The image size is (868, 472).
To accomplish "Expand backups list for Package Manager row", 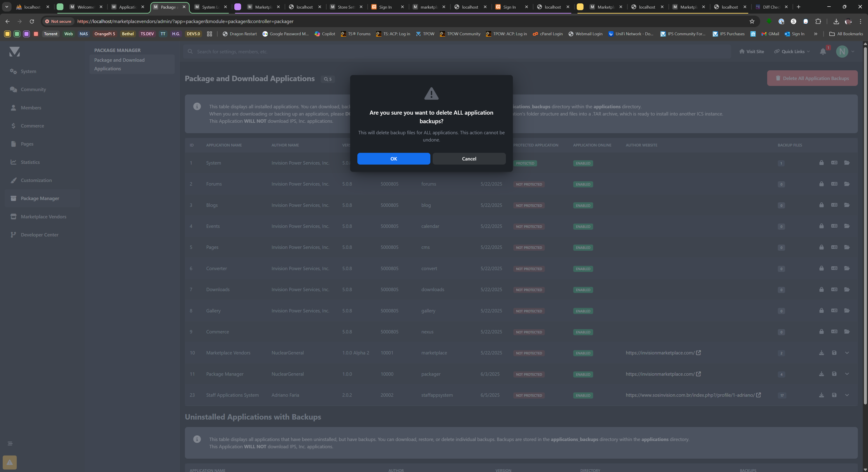I will [x=847, y=374].
